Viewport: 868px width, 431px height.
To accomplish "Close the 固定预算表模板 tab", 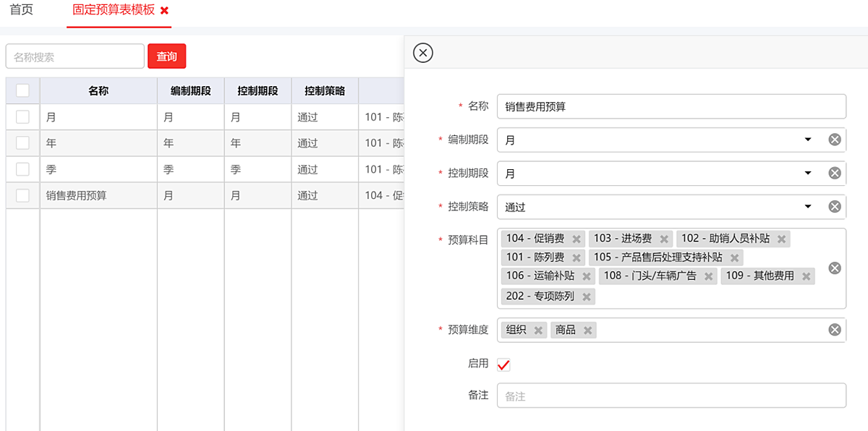I will point(164,11).
